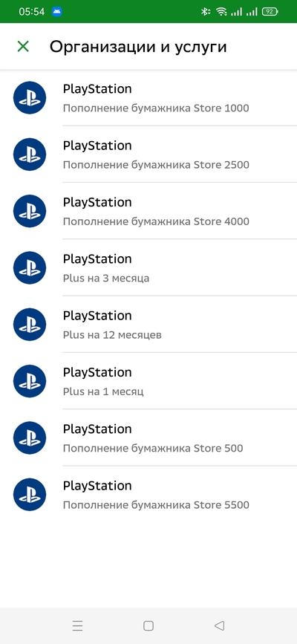
Task: Tap the Android home button
Action: (x=148, y=625)
